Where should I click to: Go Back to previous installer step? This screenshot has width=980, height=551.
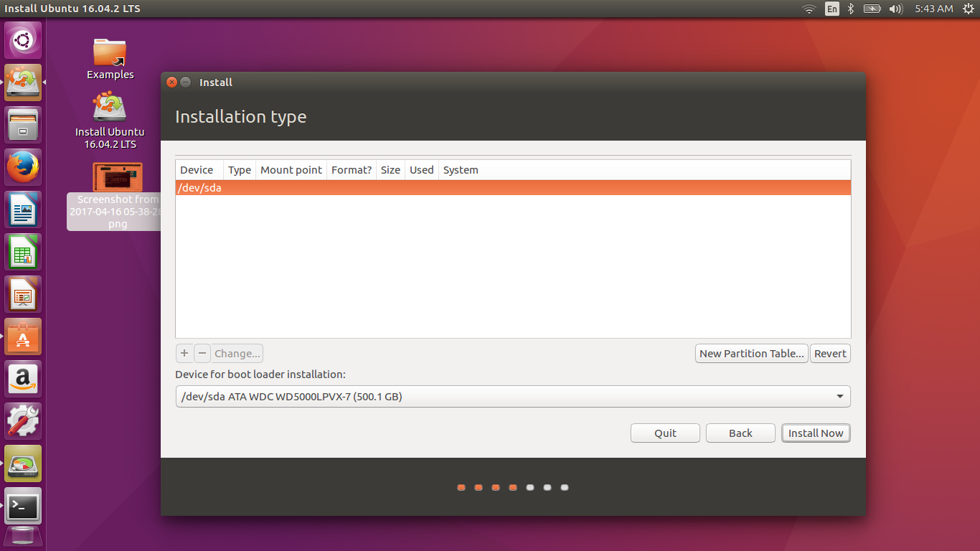pos(740,433)
